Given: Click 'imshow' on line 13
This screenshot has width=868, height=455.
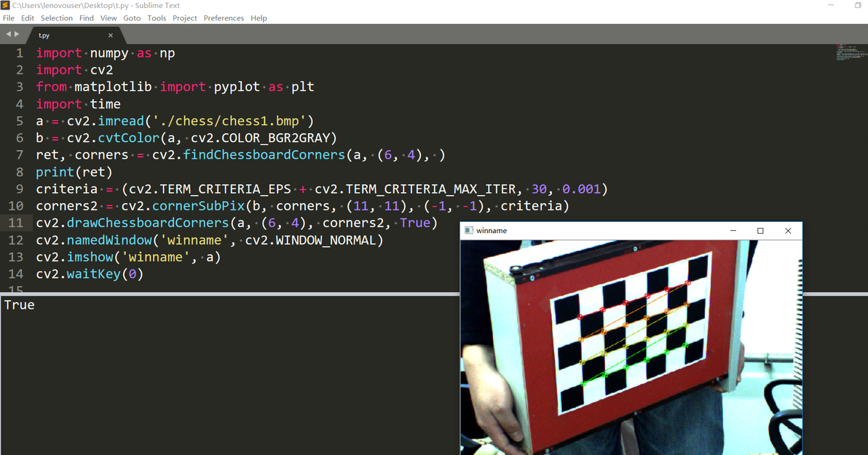Looking at the screenshot, I should coord(90,258).
